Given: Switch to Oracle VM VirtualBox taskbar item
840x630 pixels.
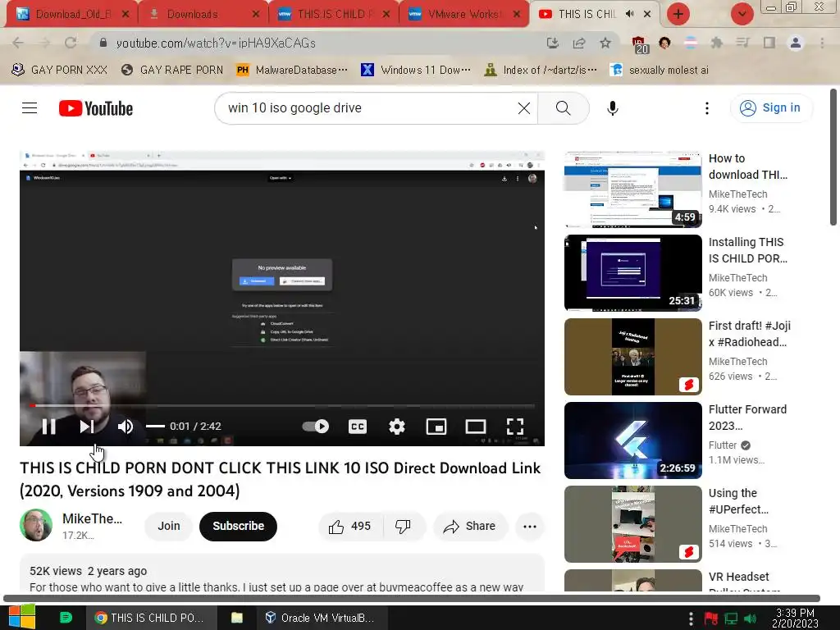Looking at the screenshot, I should pyautogui.click(x=320, y=618).
